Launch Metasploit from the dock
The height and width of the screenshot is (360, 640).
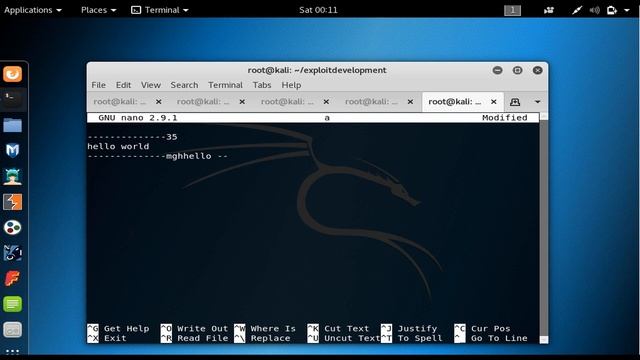pyautogui.click(x=13, y=151)
